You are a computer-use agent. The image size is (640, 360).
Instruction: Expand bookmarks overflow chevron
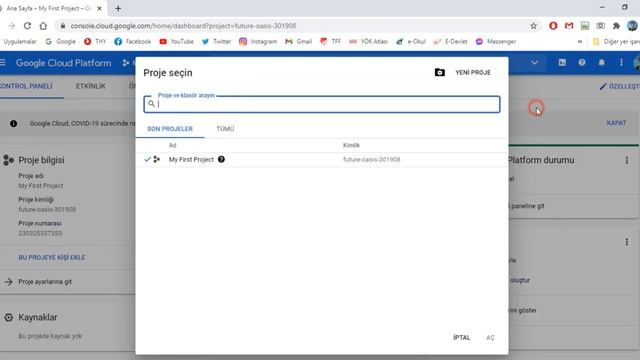580,42
